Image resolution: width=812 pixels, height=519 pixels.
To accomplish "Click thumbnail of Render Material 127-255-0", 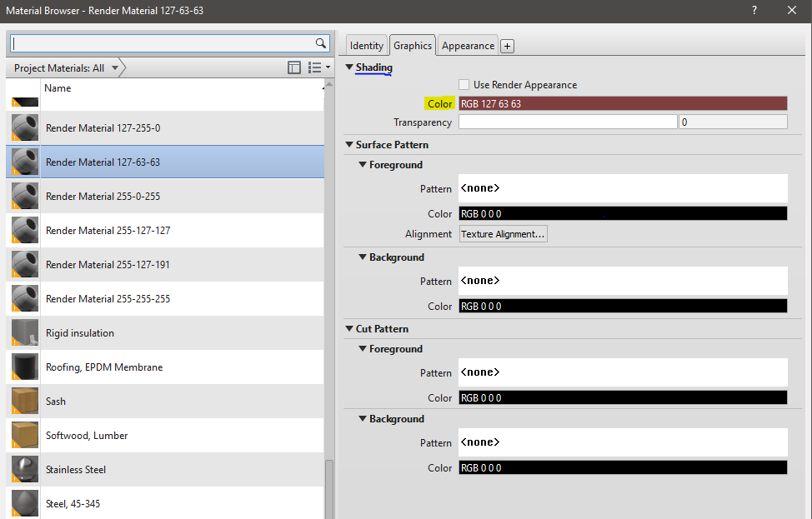I will tap(25, 127).
